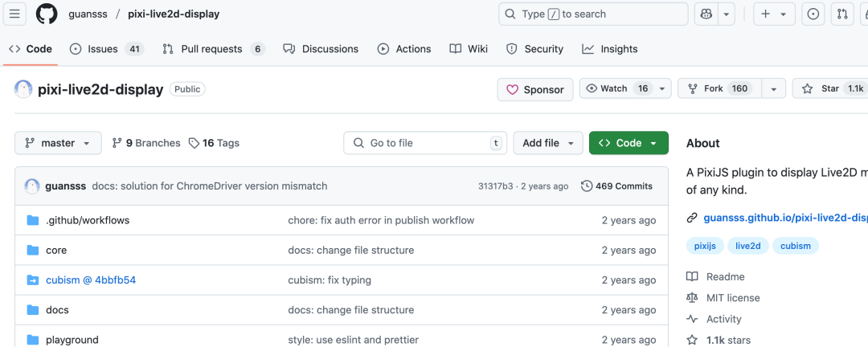
Task: Expand the Copilot dropdown arrow
Action: tap(727, 14)
